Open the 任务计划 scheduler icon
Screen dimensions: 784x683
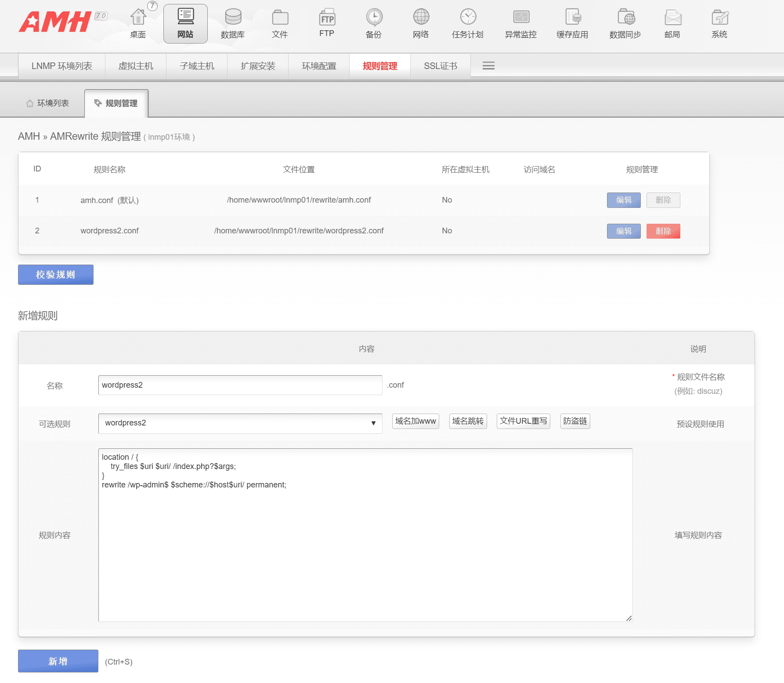[468, 23]
